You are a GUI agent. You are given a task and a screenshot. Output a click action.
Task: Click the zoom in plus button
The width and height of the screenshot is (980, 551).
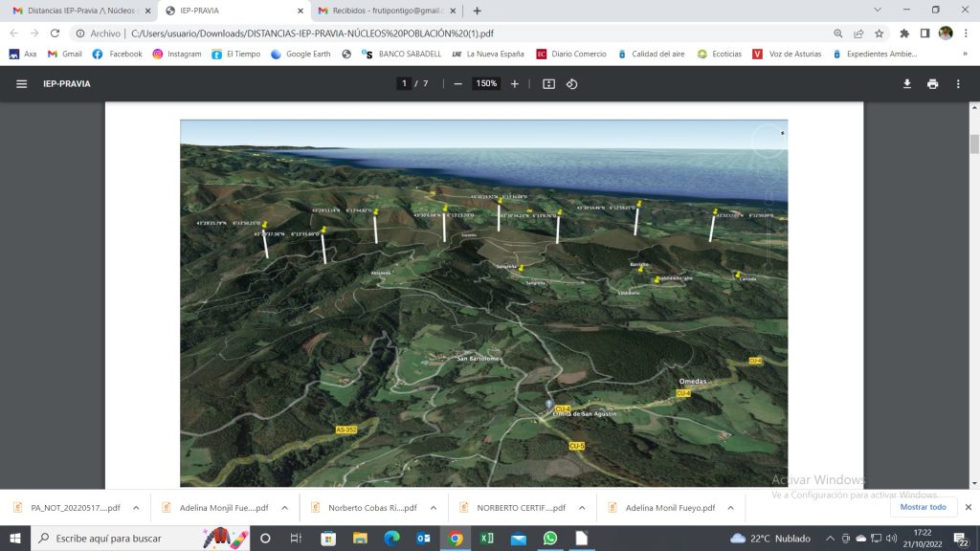coord(515,84)
